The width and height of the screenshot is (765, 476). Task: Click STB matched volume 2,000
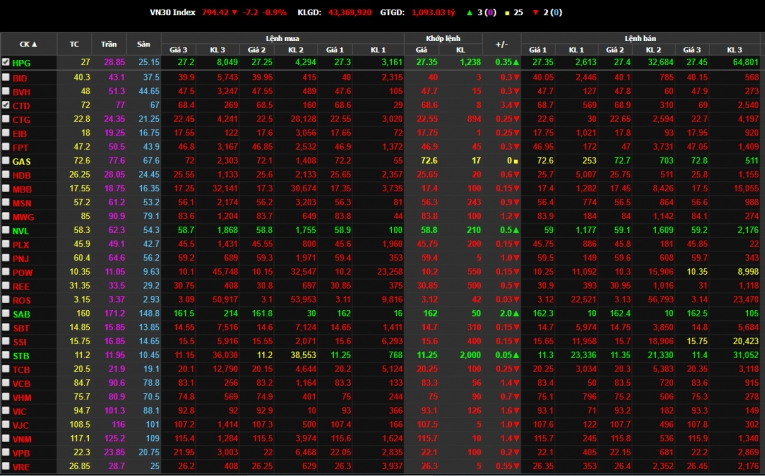point(470,355)
